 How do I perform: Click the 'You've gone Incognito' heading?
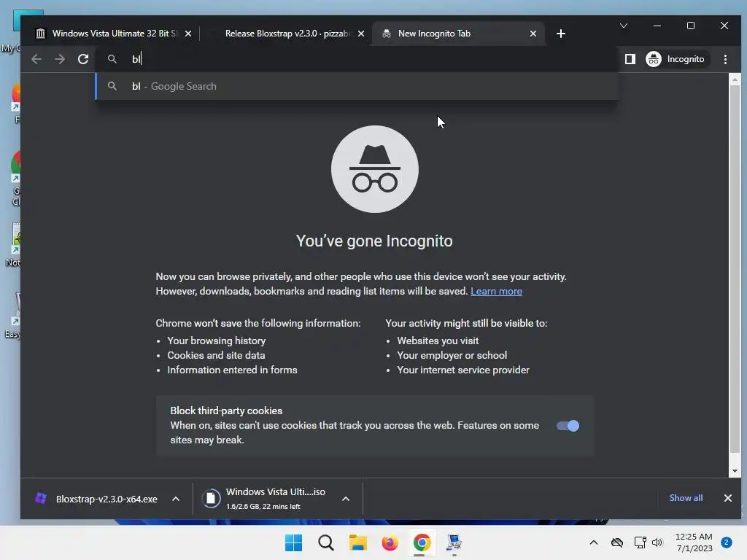click(374, 241)
